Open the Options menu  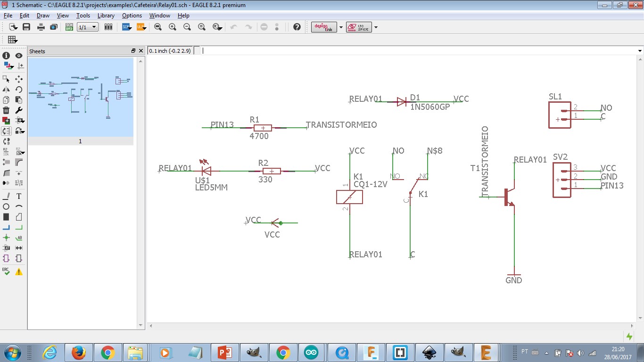[x=132, y=16]
